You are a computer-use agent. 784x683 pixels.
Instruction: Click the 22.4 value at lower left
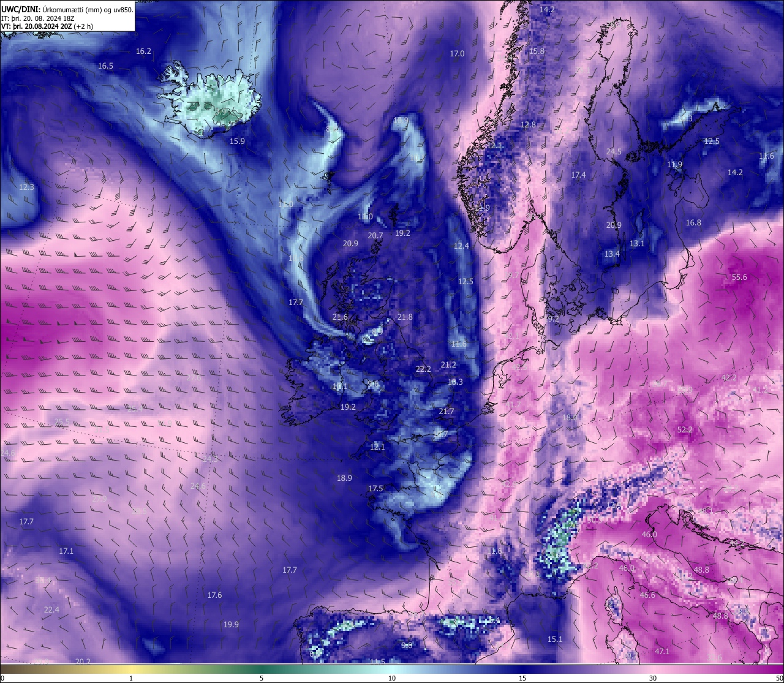51,610
